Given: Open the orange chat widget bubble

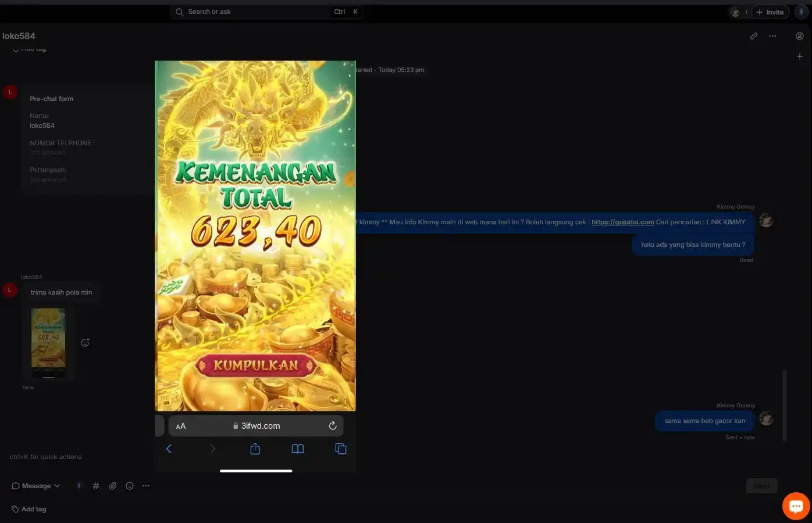Looking at the screenshot, I should 795,505.
